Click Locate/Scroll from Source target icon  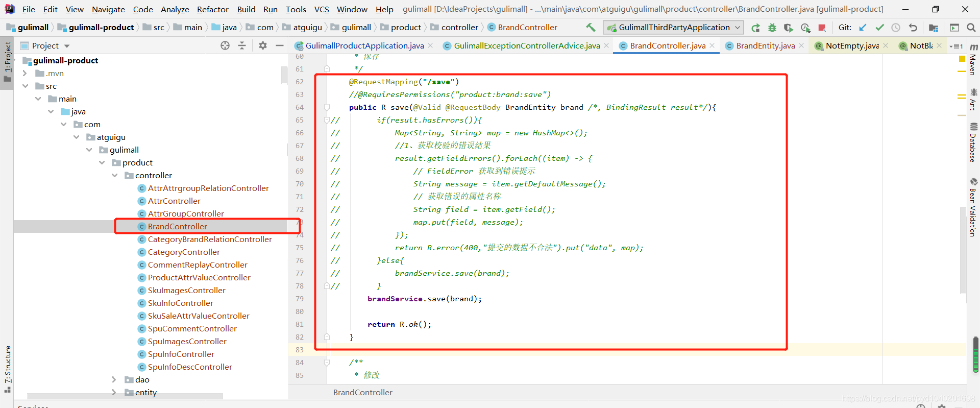tap(225, 45)
